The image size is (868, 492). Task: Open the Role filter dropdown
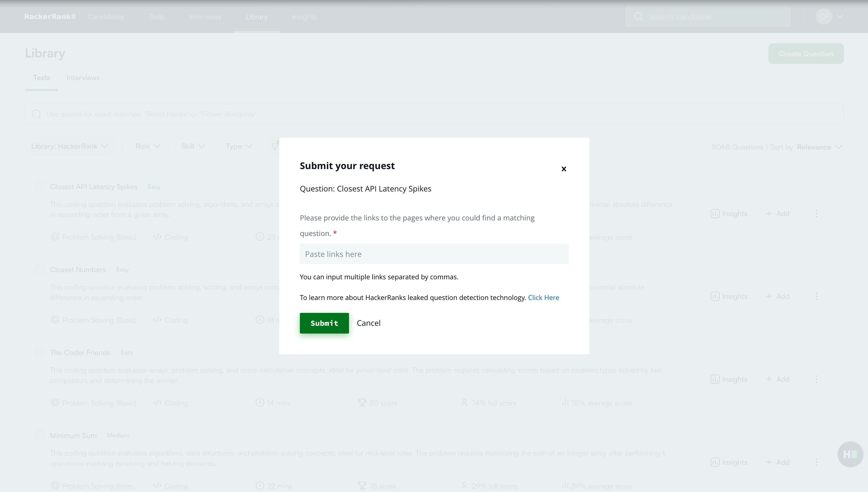148,146
